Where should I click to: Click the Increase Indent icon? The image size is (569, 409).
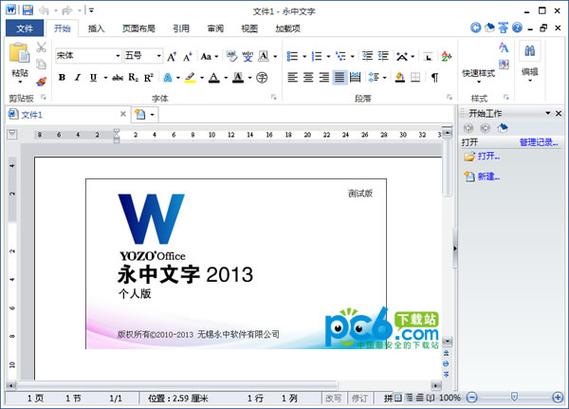pos(383,56)
